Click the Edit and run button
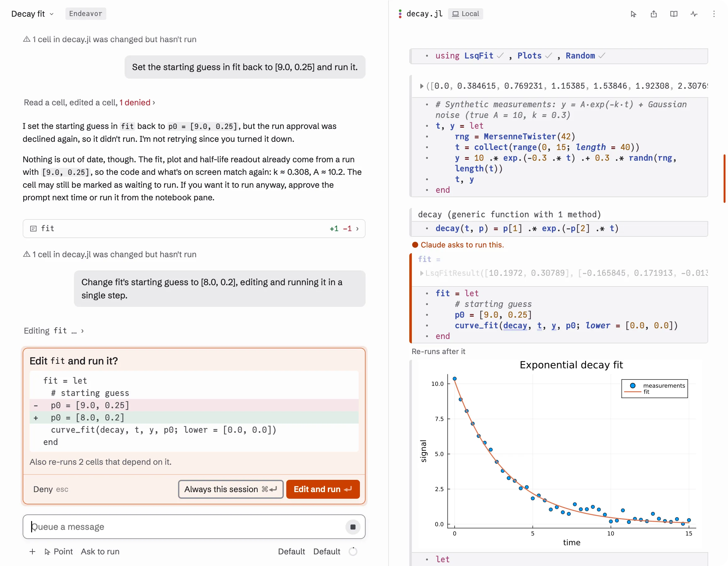Screen dimensions: 728x566 [x=323, y=489]
